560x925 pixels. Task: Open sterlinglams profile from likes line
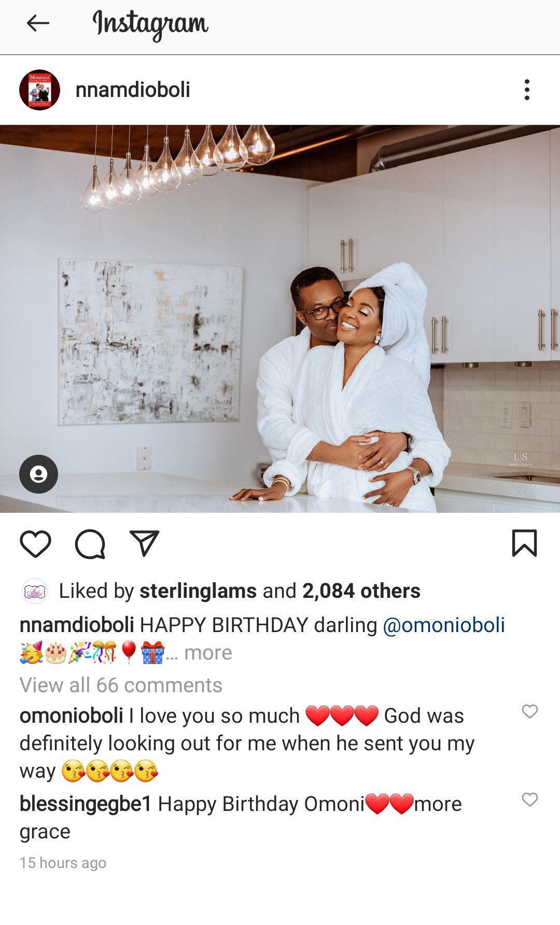pyautogui.click(x=198, y=591)
